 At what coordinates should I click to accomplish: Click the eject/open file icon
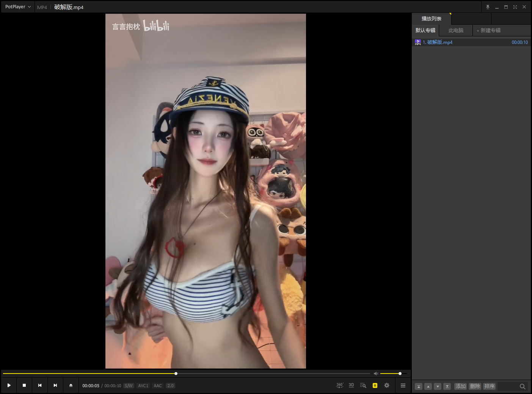[71, 385]
